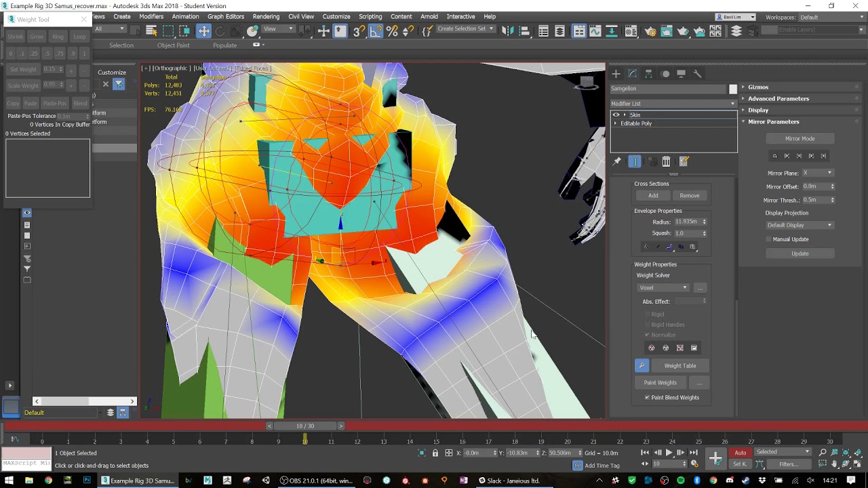Screen dimensions: 868x488
Task: Activate the Select and Move tool
Action: tap(203, 30)
